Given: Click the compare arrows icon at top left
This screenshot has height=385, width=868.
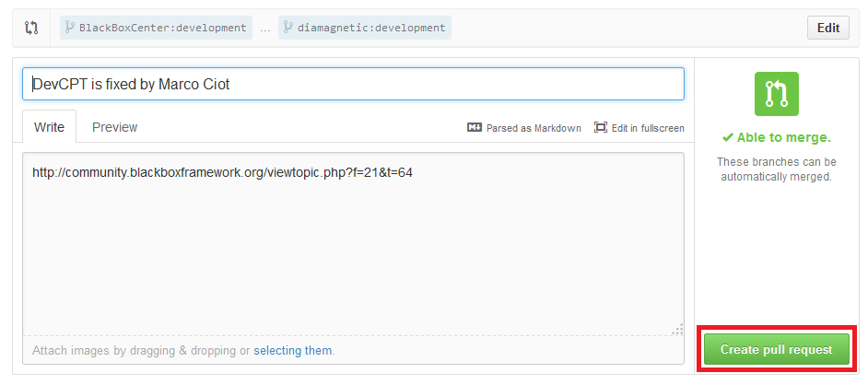Looking at the screenshot, I should click(32, 28).
